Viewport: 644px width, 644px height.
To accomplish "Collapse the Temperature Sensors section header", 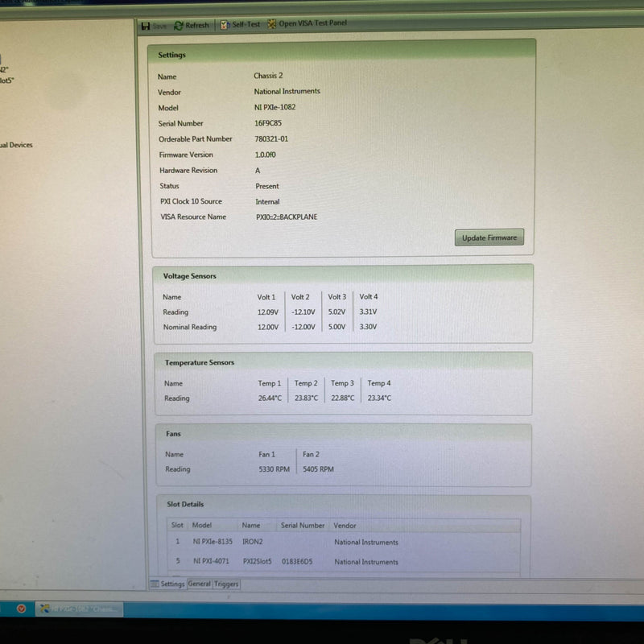I will [x=199, y=362].
